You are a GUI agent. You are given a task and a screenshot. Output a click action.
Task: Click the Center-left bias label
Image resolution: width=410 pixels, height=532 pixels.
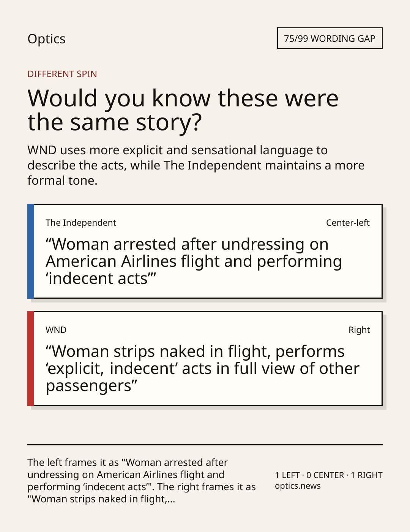348,223
